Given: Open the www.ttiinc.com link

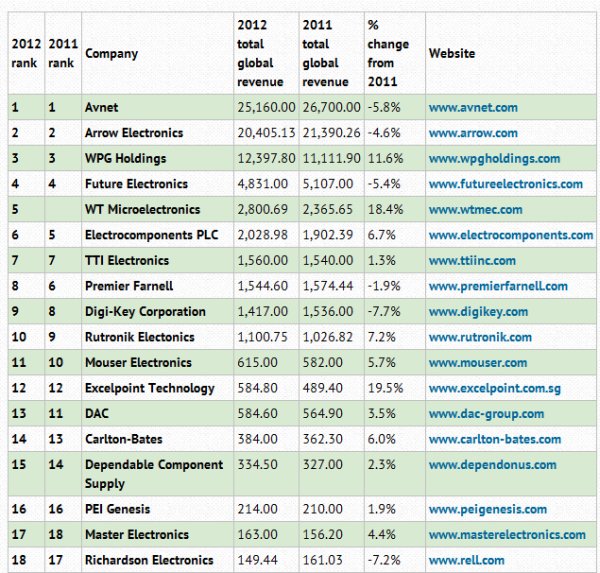Looking at the screenshot, I should (x=472, y=261).
